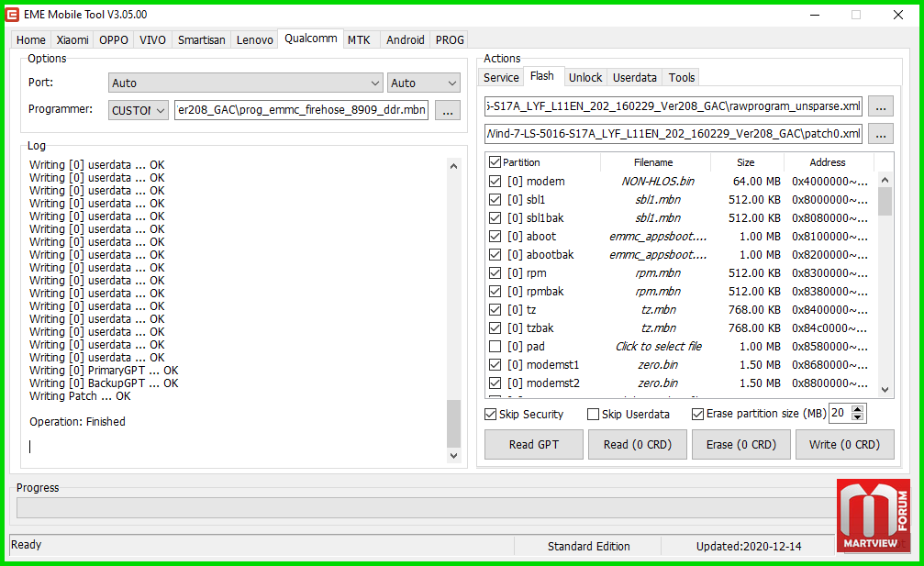
Task: Click the Progress bar
Action: coord(427,507)
